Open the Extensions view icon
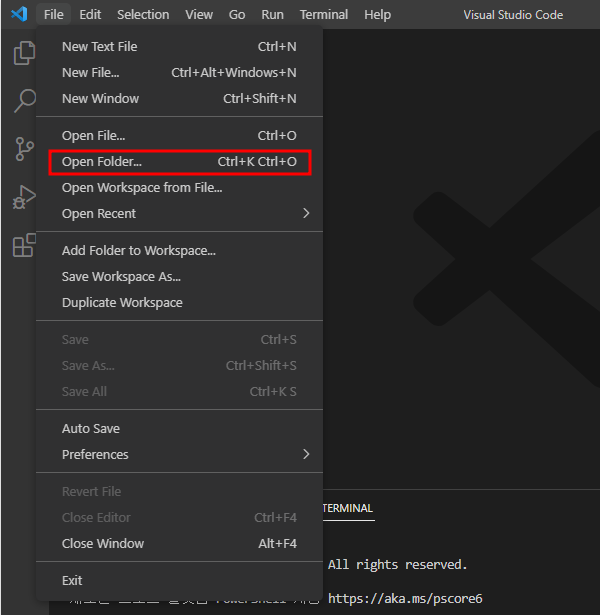The width and height of the screenshot is (600, 615). click(24, 245)
